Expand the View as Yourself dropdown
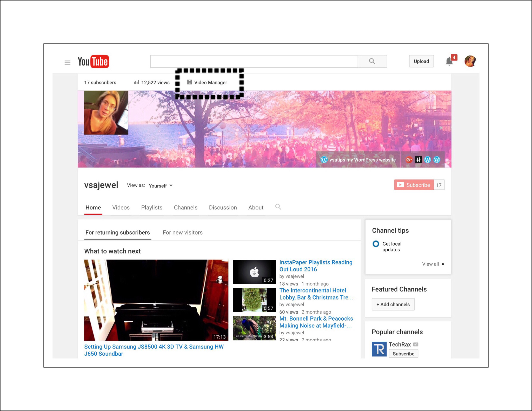This screenshot has width=532, height=411. point(161,186)
